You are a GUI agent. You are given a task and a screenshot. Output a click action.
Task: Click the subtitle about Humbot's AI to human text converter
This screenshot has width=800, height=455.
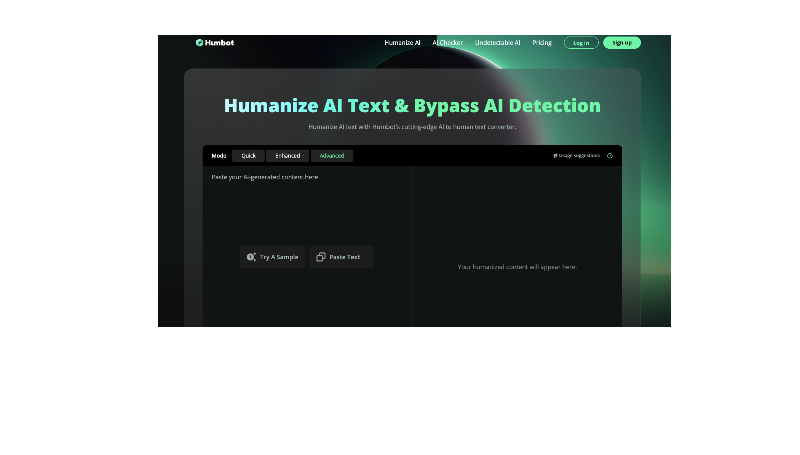pyautogui.click(x=412, y=127)
